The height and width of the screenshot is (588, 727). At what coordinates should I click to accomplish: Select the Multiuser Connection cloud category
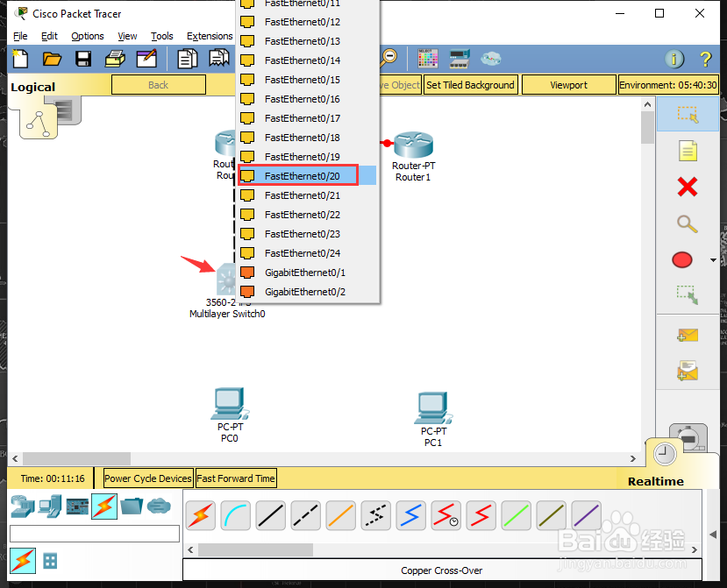coord(159,506)
